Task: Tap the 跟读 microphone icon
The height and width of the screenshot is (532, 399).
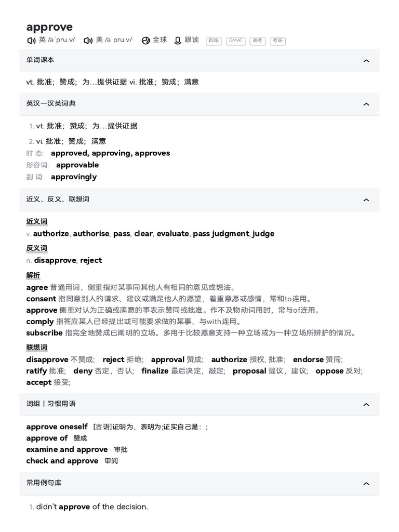Action: coord(178,41)
